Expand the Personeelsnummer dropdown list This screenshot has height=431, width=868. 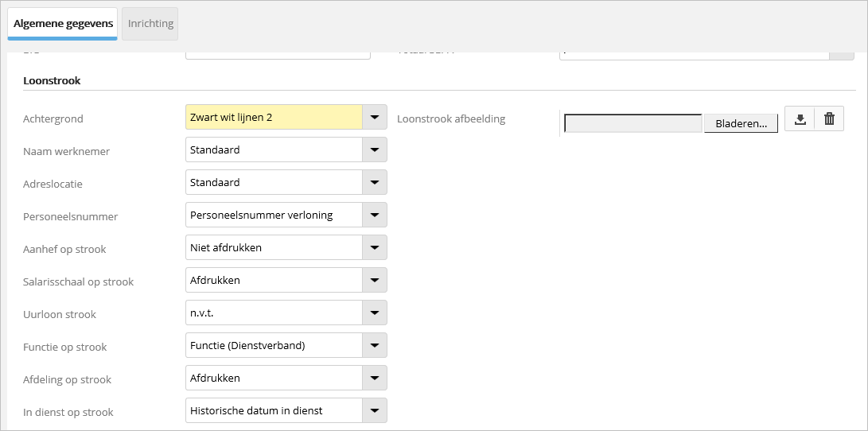375,215
